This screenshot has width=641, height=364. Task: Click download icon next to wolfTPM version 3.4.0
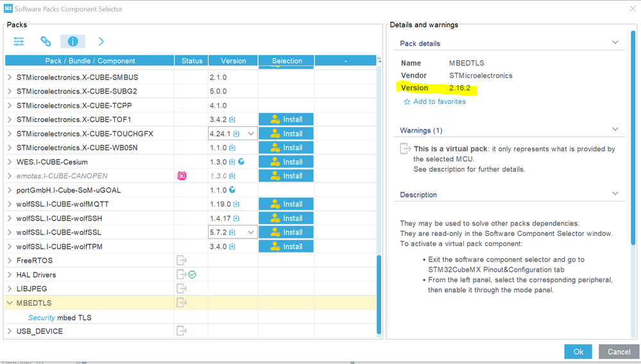[x=232, y=247]
